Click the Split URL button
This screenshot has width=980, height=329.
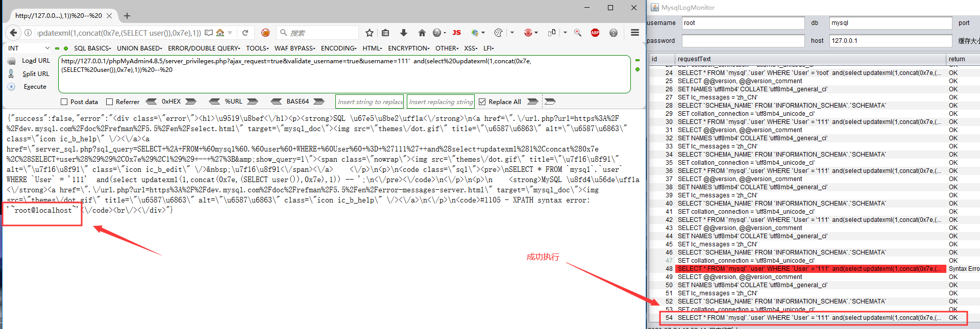(x=36, y=73)
